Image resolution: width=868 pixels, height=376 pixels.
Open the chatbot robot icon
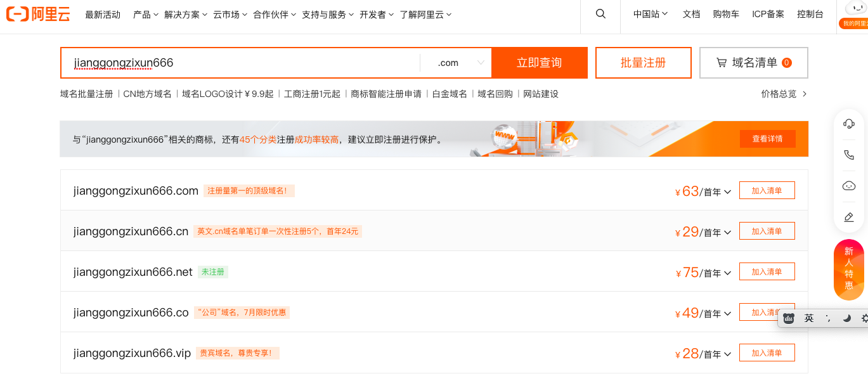coord(848,186)
